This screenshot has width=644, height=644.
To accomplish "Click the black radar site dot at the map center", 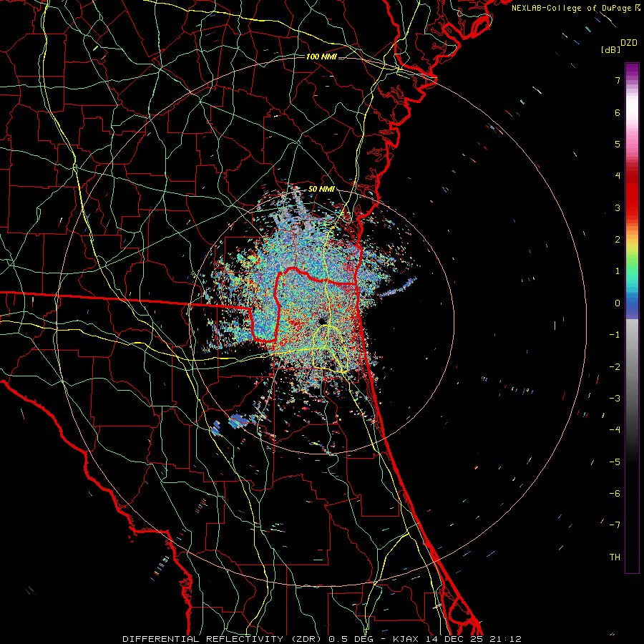I will [322, 321].
